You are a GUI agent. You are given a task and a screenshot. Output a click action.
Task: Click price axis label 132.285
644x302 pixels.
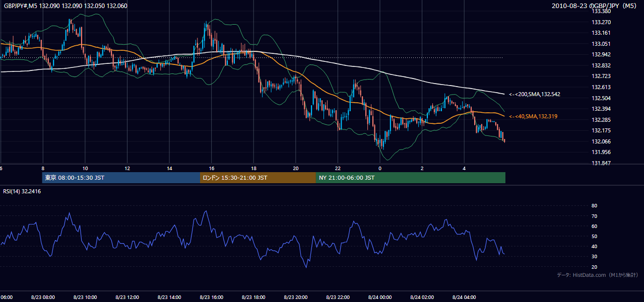(x=601, y=120)
